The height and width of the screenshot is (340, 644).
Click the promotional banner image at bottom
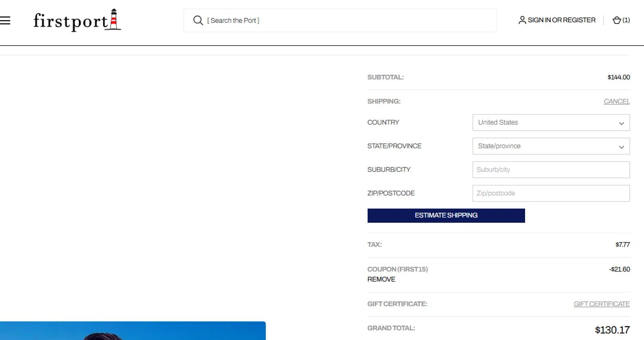point(133,331)
